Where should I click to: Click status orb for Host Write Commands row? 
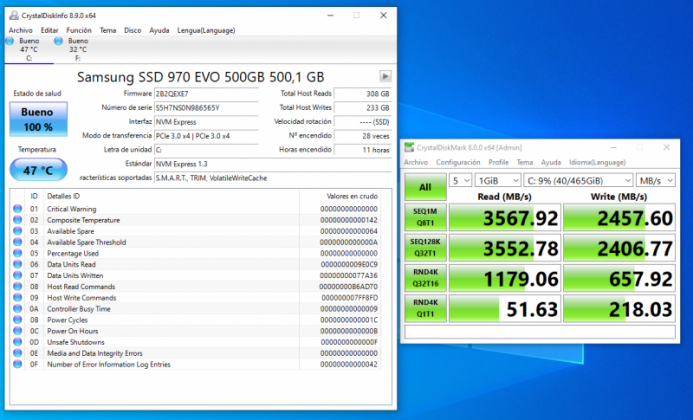pyautogui.click(x=18, y=298)
